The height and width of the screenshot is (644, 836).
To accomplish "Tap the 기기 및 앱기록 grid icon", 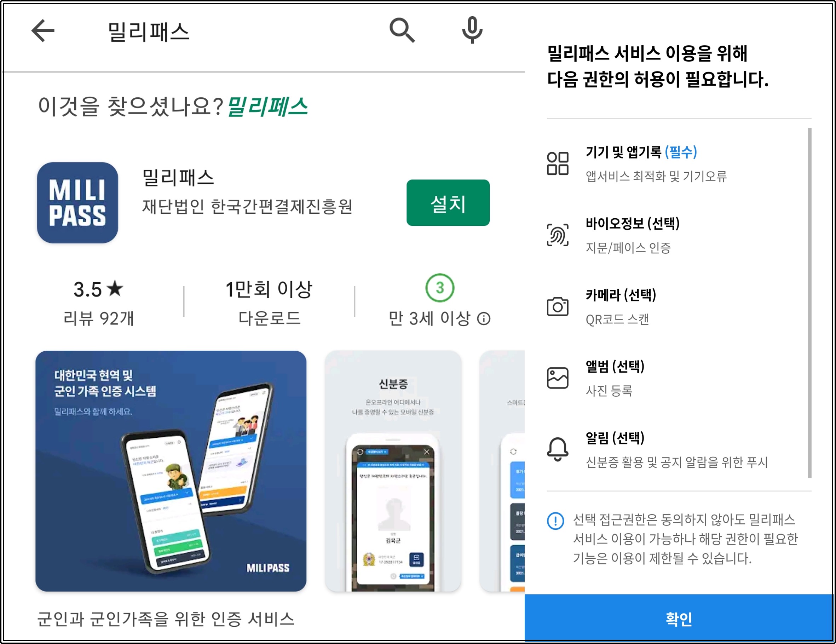I will click(558, 163).
